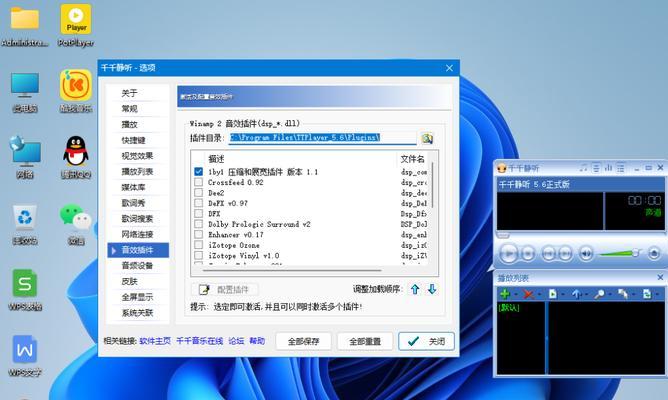Open the WPS文字 desktop icon

coord(25,356)
